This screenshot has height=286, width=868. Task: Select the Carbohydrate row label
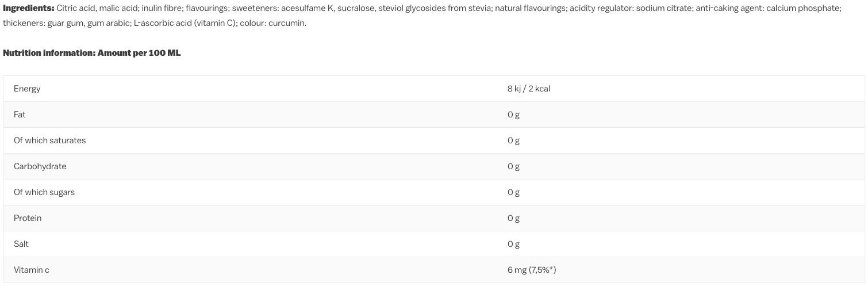[x=40, y=166]
